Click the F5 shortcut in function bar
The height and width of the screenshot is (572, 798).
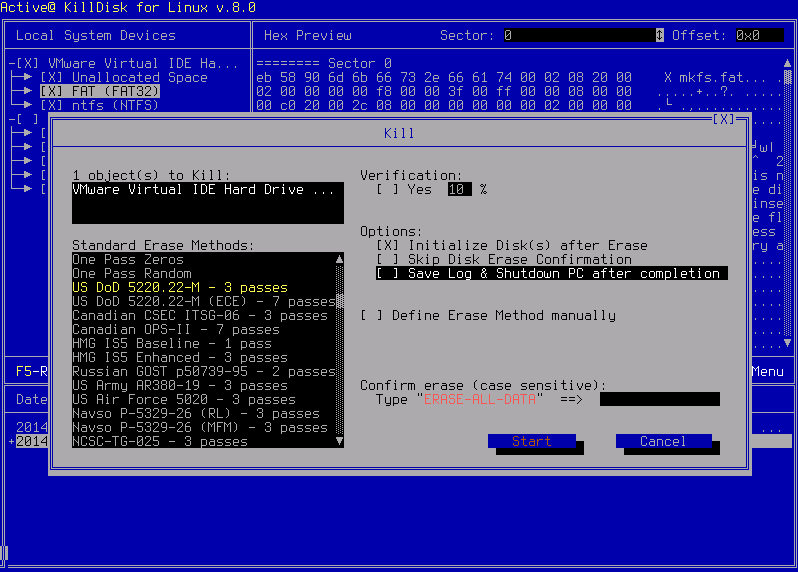[x=32, y=371]
